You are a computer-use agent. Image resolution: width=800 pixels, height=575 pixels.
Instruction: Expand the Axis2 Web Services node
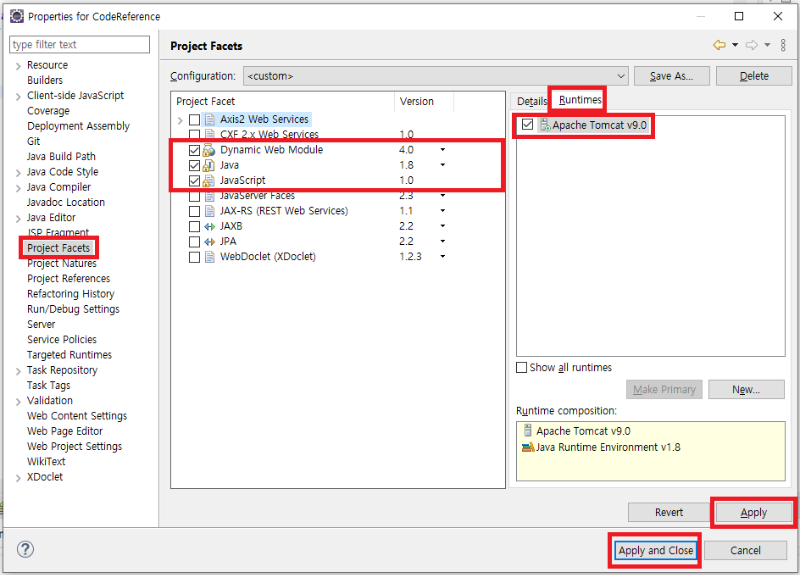pyautogui.click(x=180, y=120)
